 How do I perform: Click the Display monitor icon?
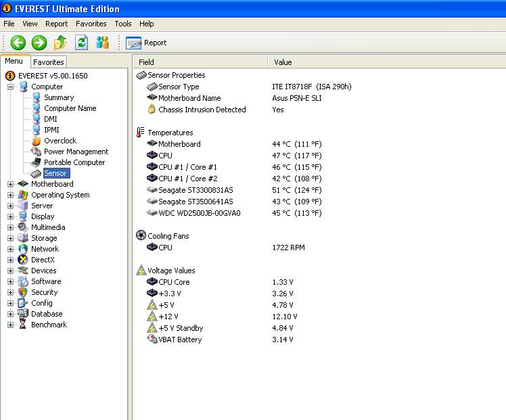(x=23, y=216)
